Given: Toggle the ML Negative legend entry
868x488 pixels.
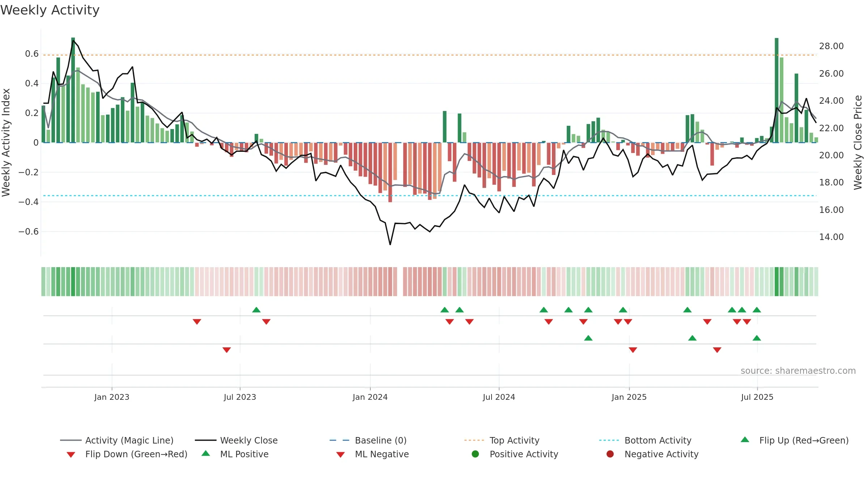Looking at the screenshot, I should coord(372,454).
